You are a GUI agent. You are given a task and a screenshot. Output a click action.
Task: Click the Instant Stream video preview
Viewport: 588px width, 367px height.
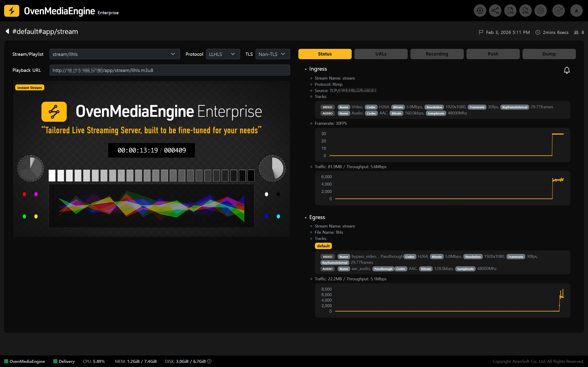pos(151,159)
